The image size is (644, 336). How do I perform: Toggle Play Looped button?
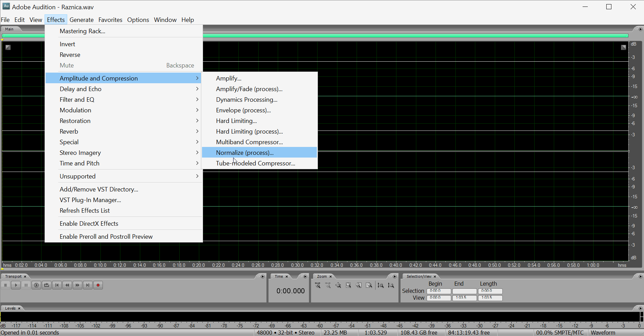(47, 285)
